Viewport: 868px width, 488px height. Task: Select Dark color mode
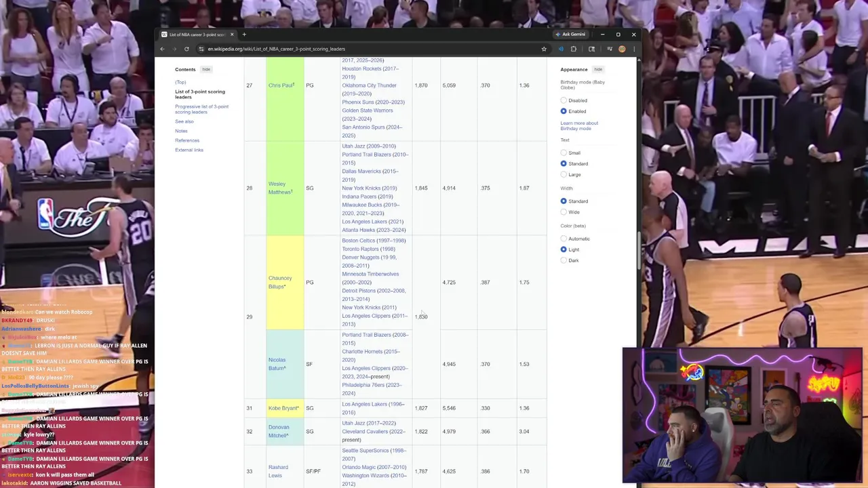click(x=564, y=260)
